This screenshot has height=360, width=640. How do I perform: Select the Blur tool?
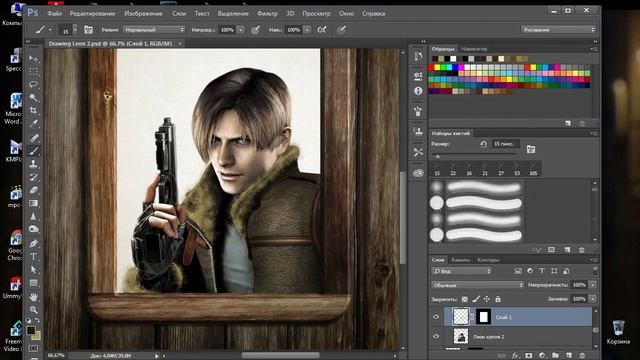(33, 216)
